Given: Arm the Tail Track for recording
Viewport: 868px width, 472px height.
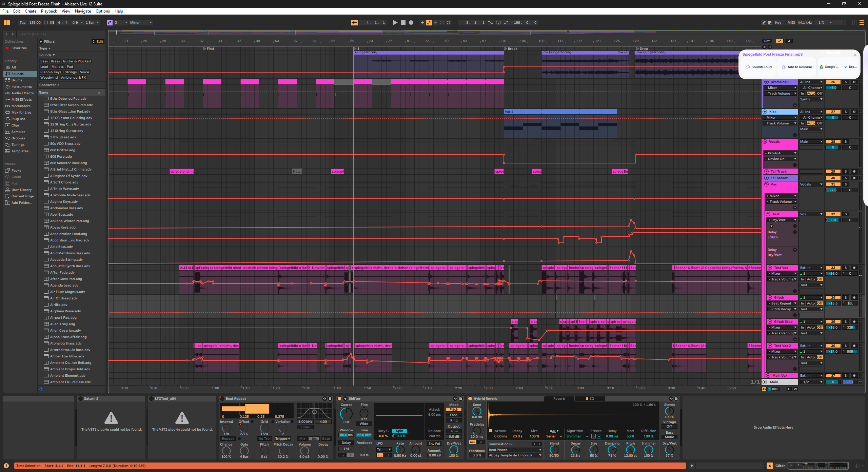Looking at the screenshot, I should (854, 172).
